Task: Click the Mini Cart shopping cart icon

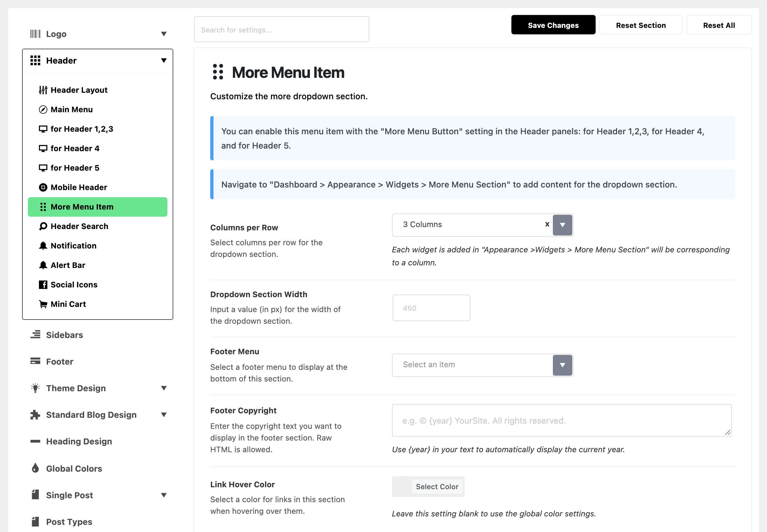Action: 43,304
